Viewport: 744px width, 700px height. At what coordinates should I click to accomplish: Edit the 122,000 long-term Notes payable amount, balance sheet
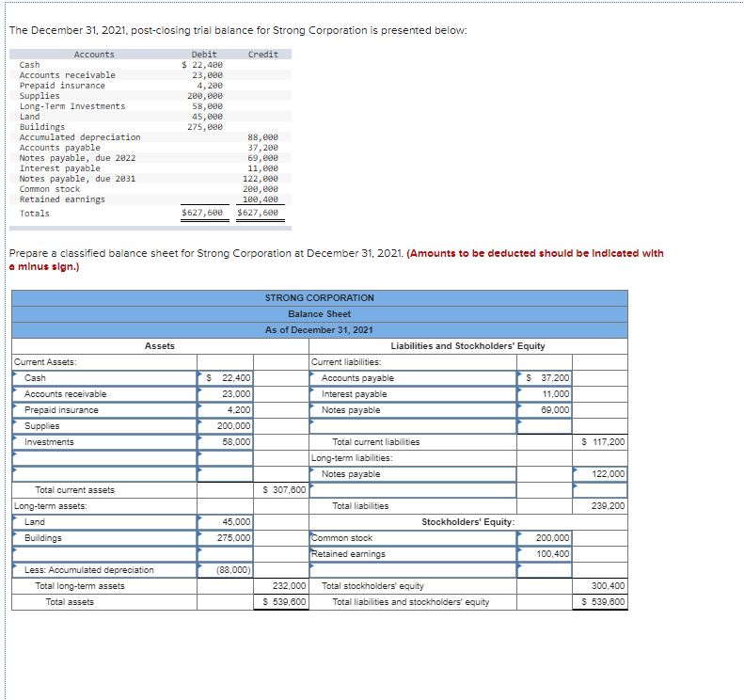[x=600, y=474]
